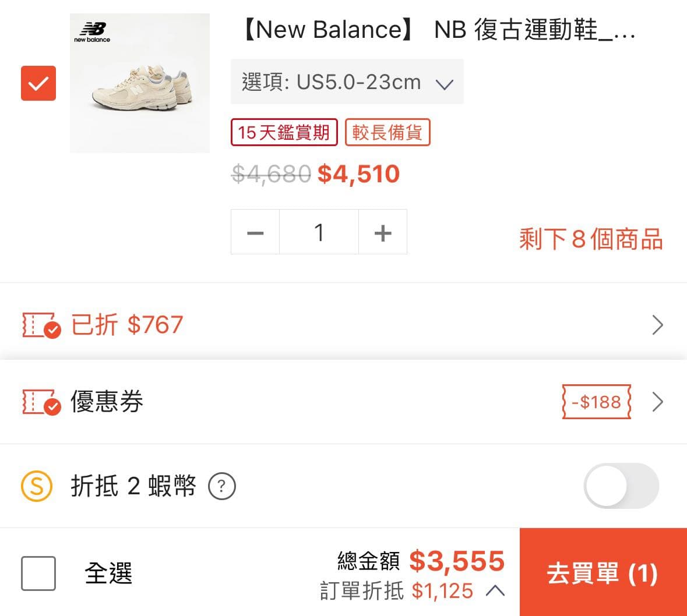Image resolution: width=687 pixels, height=616 pixels.
Task: Click the product thumbnail of the sneakers
Action: [140, 84]
